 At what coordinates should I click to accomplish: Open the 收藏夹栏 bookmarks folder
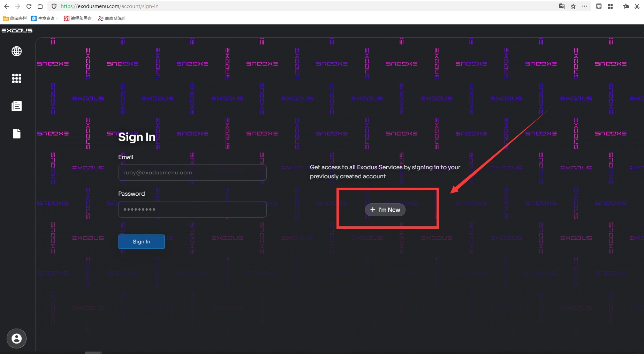(15, 18)
